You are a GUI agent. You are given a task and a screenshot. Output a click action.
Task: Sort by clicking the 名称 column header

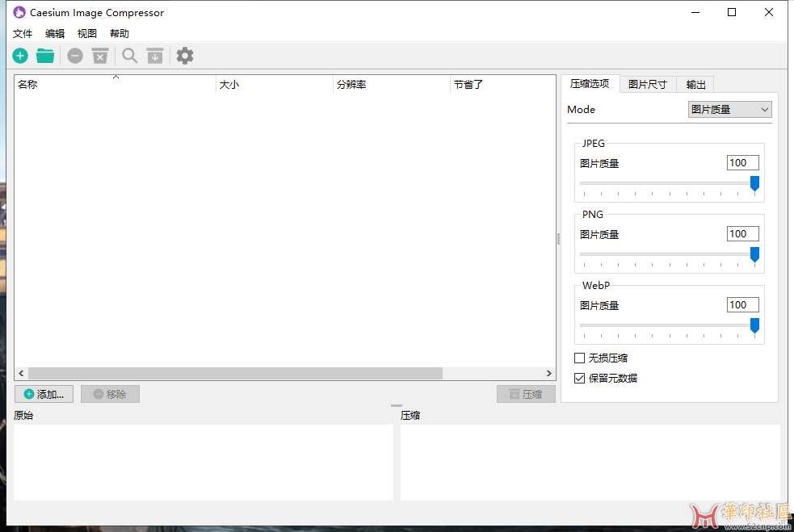(x=27, y=84)
